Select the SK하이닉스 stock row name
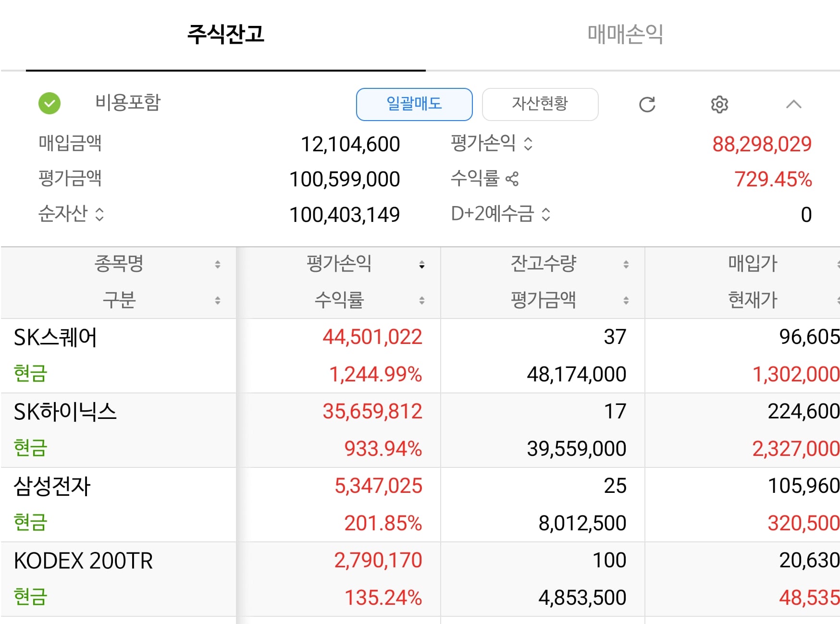The image size is (840, 624). 65,412
